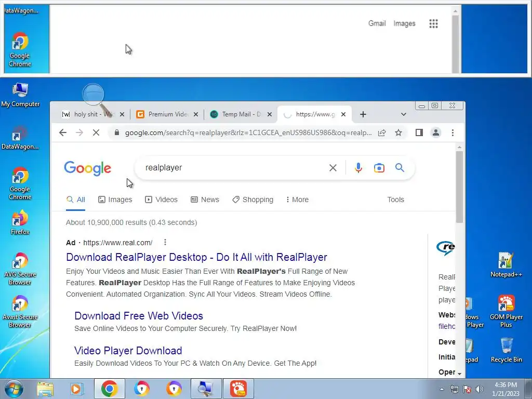Switch to Chrome in taskbar
532x399 pixels.
pos(109,389)
